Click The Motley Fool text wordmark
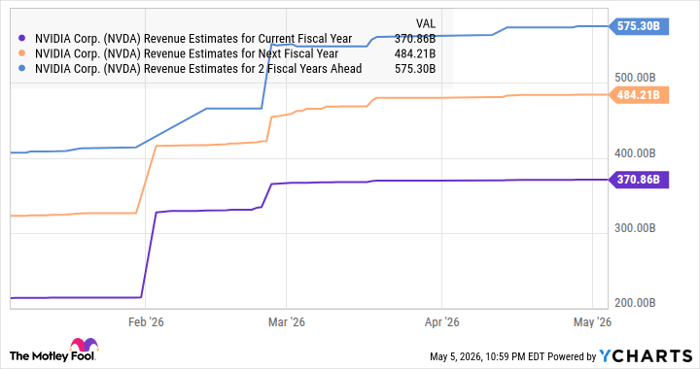Image resolution: width=700 pixels, height=369 pixels. tap(52, 356)
